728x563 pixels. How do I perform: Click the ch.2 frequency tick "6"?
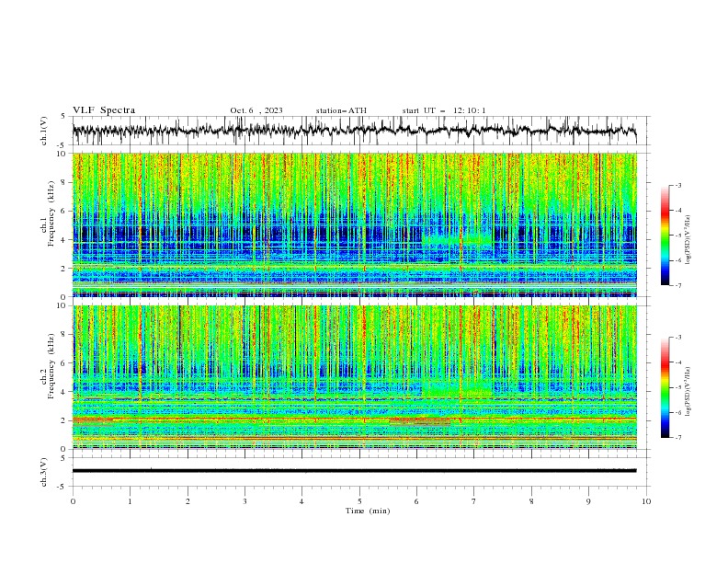(64, 363)
